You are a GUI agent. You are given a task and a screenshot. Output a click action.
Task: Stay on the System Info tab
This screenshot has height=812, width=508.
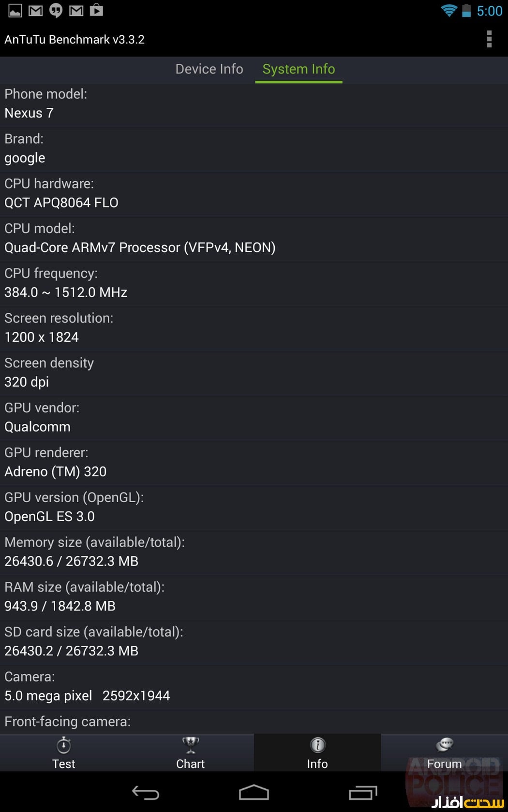(x=299, y=69)
